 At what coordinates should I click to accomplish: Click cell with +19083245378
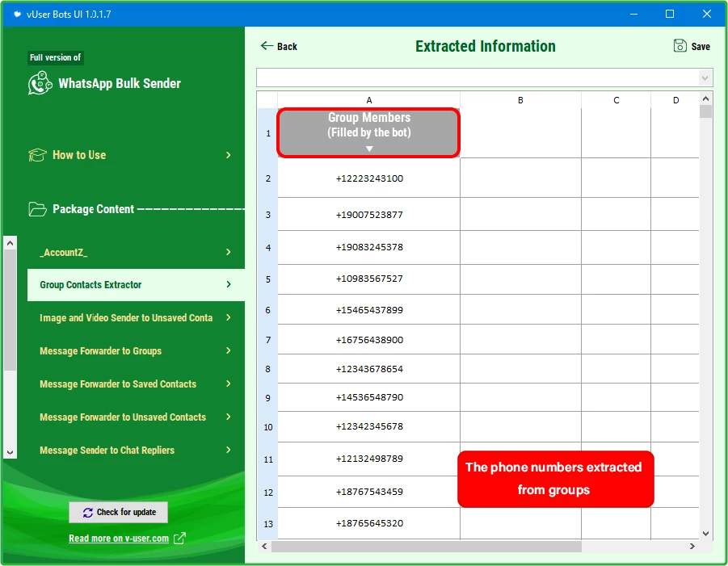coord(368,247)
